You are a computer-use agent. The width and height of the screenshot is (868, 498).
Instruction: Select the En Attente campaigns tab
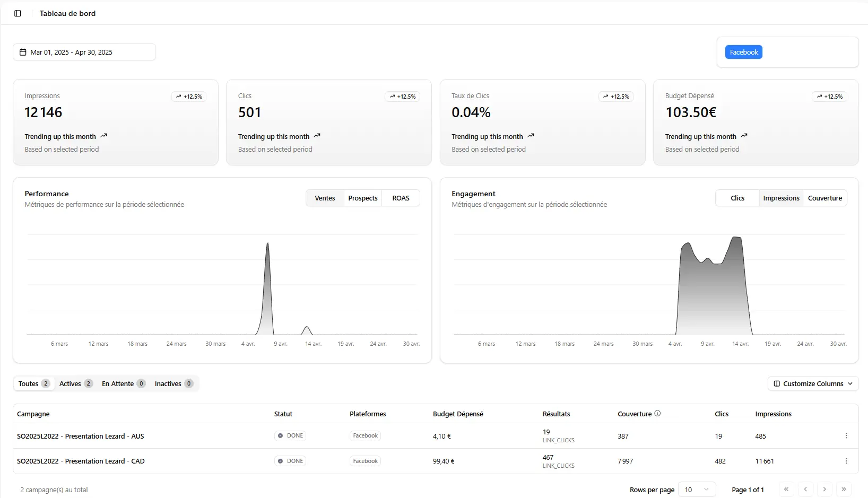[123, 384]
